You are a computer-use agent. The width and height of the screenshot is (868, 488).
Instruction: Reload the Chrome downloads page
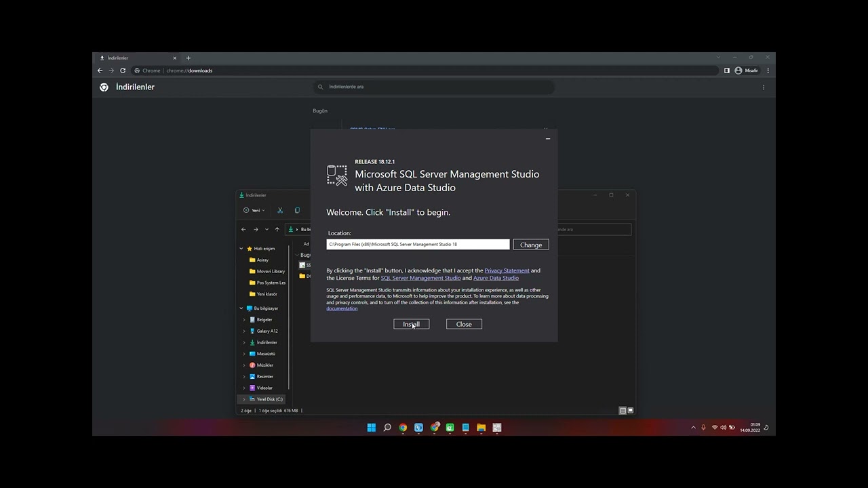tap(123, 70)
